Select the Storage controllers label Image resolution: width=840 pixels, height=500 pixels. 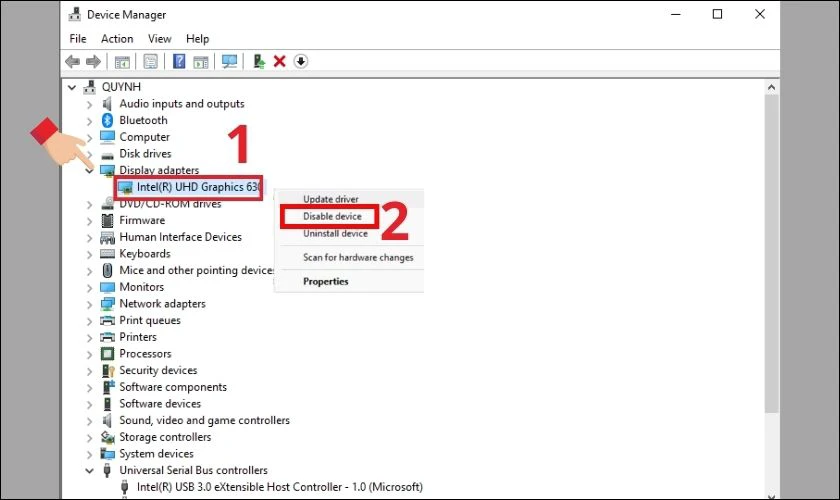165,437
